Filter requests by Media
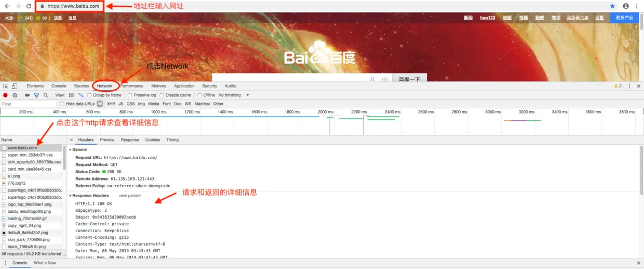Screen dimensions: 644x269 [x=154, y=104]
